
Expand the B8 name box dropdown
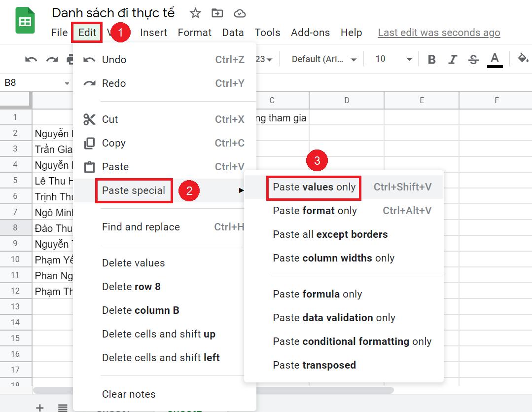(x=67, y=82)
